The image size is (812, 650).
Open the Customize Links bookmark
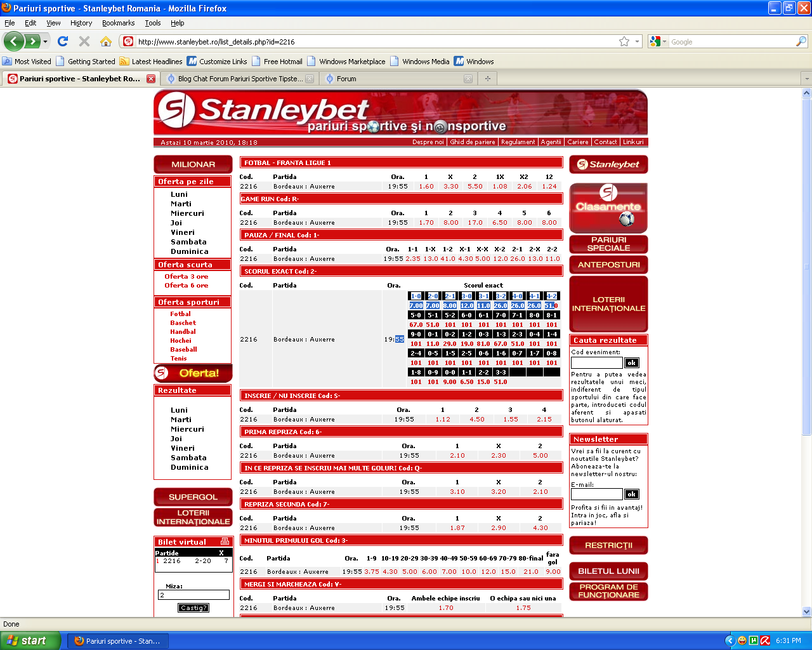coord(217,62)
